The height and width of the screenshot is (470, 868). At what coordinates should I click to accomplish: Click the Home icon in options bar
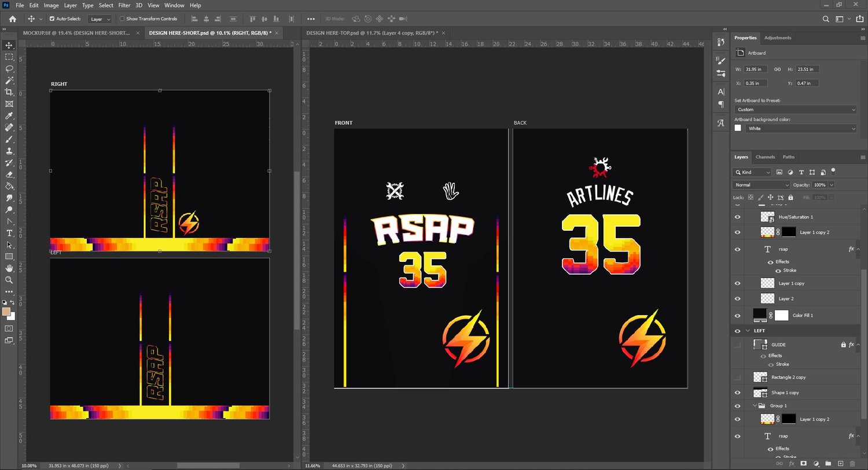point(13,18)
